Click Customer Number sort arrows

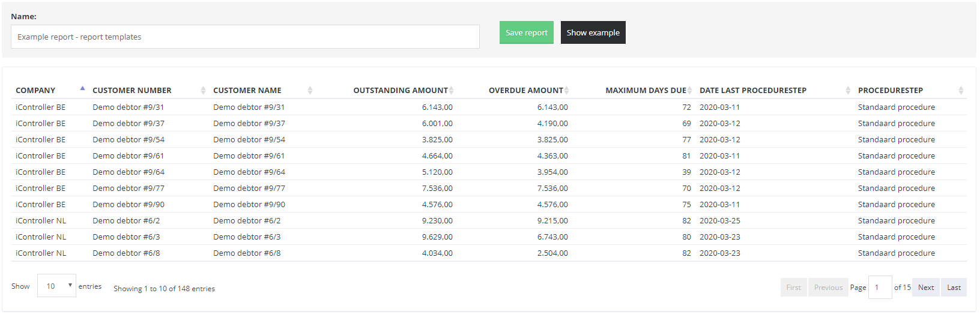coord(203,90)
